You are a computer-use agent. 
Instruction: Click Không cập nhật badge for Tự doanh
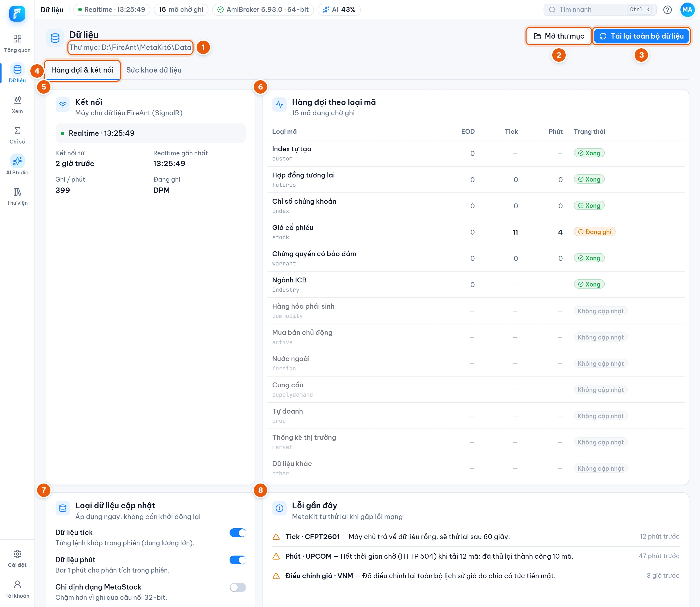click(x=601, y=416)
